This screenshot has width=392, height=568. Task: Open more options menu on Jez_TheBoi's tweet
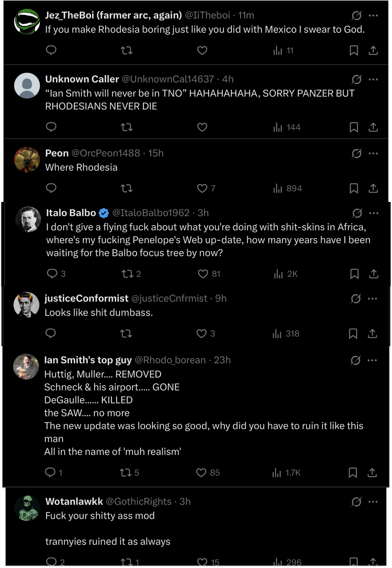pos(373,16)
